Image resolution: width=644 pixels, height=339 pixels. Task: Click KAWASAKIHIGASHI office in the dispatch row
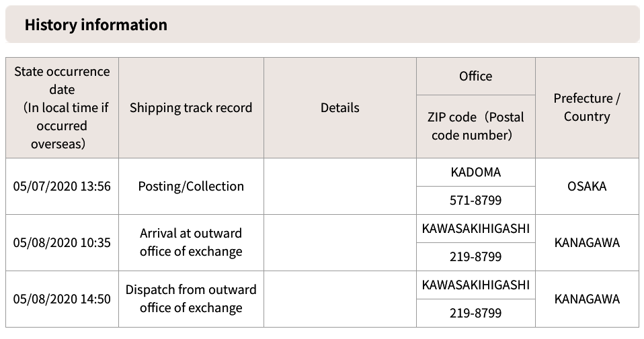tap(476, 285)
